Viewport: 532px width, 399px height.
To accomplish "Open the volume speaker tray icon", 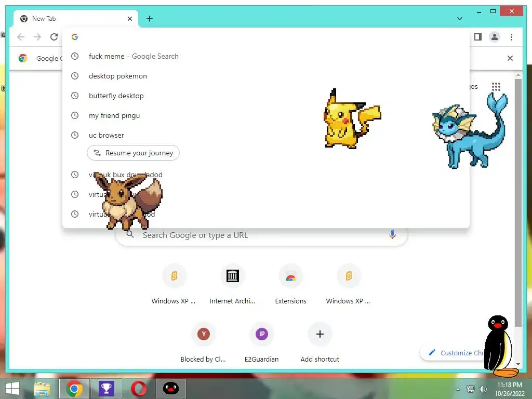I will 483,389.
